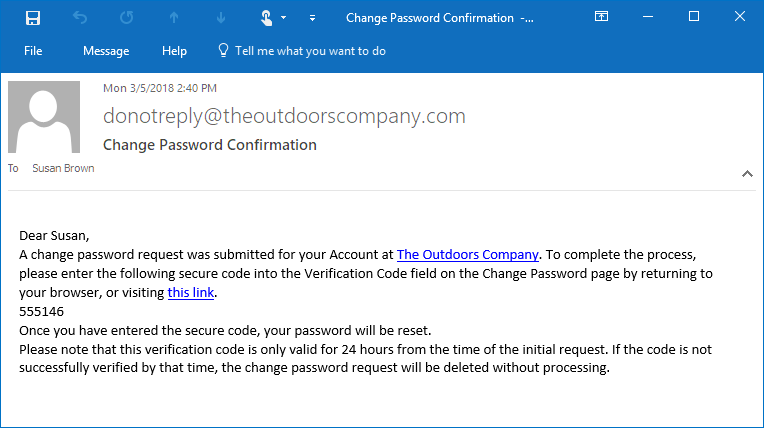764x428 pixels.
Task: Collapse the message header chevron
Action: 746,173
